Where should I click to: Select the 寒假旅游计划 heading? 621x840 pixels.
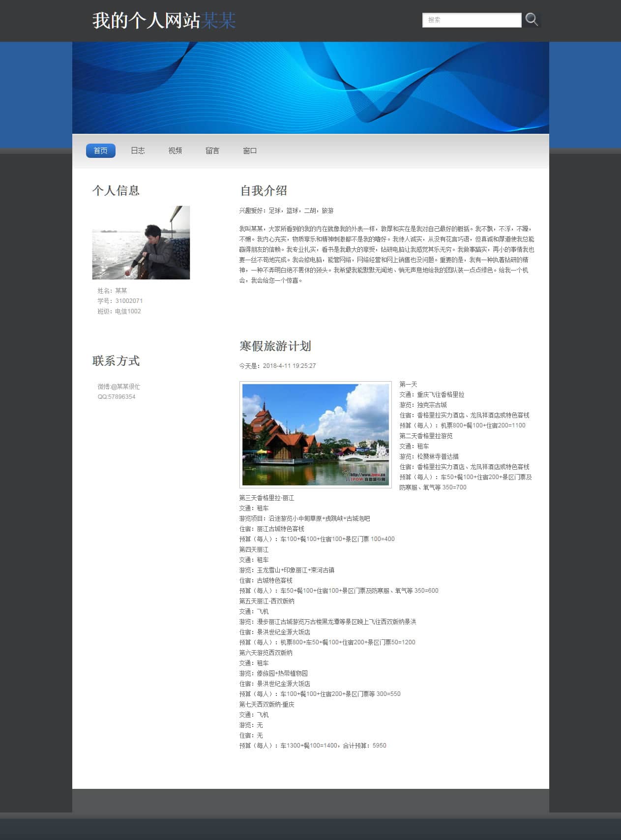click(x=275, y=346)
